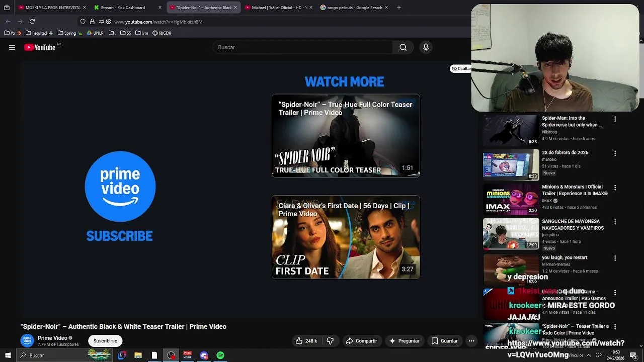
Task: Open the Yo bookmark folder
Action: pos(13,33)
